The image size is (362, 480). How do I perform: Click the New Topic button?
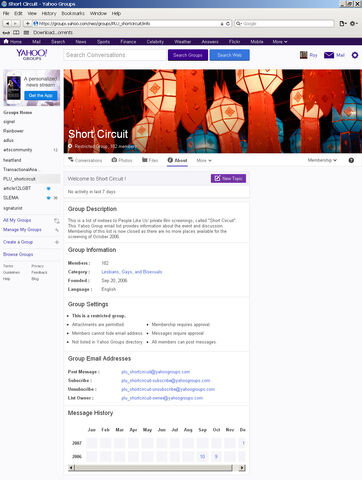click(x=228, y=178)
